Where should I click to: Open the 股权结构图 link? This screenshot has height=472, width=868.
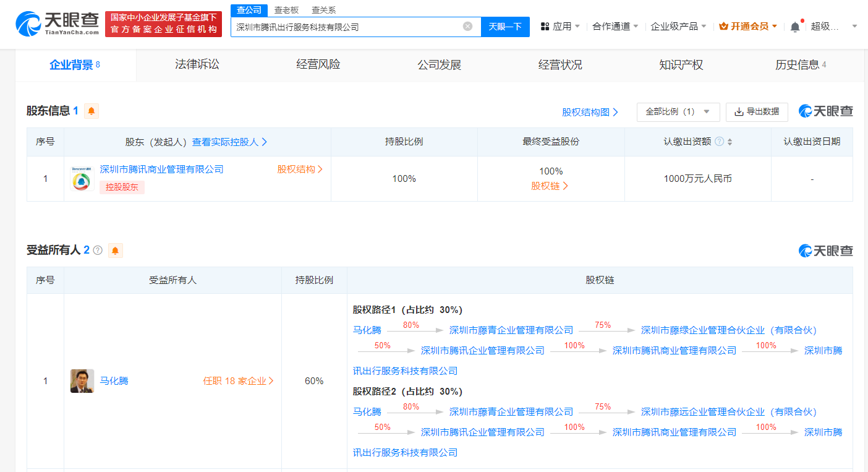point(590,112)
